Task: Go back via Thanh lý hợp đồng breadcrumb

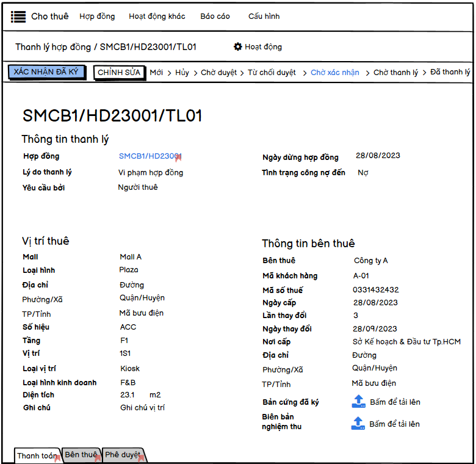Action: pyautogui.click(x=53, y=47)
